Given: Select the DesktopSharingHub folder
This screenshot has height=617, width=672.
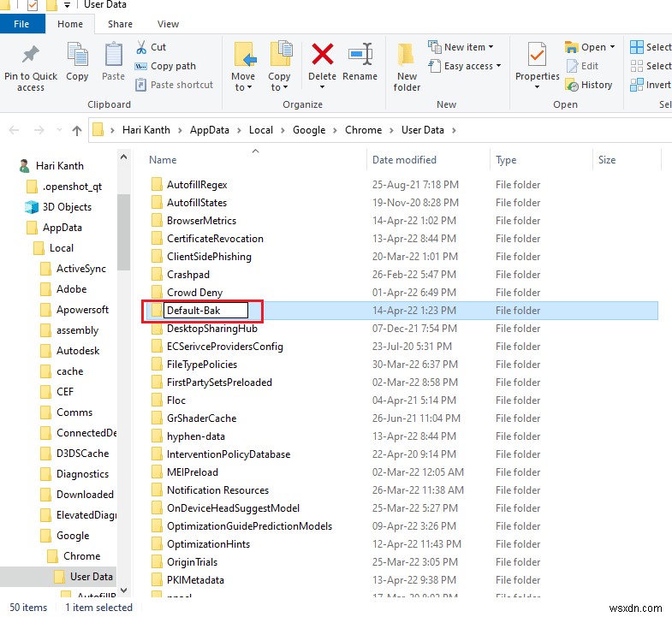Looking at the screenshot, I should click(211, 329).
